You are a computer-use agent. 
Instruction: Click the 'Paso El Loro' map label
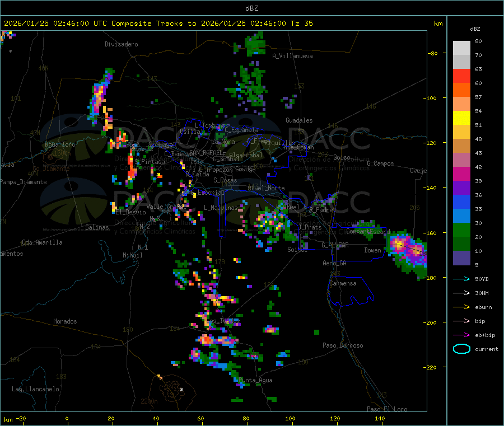pyautogui.click(x=387, y=409)
